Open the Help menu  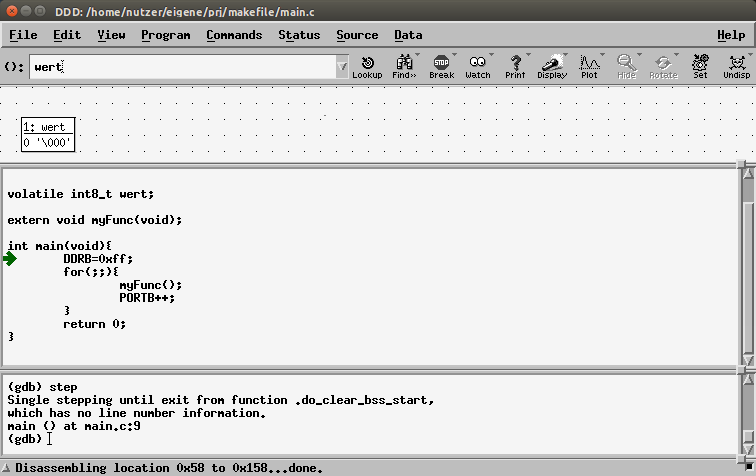click(x=731, y=35)
